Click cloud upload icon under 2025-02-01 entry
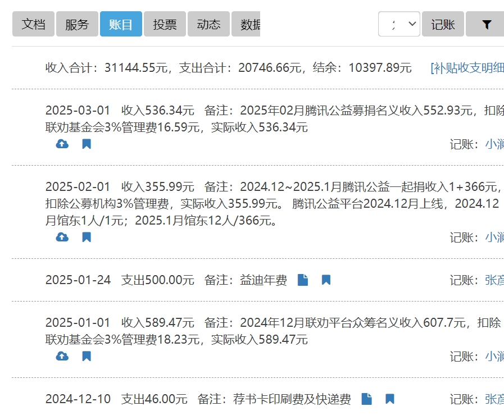 62,238
